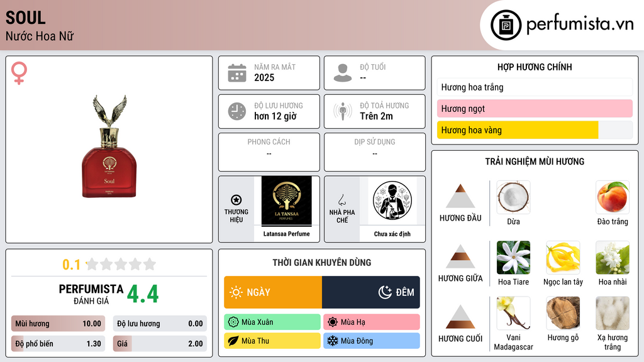Open the Soul perfume bottle image
Image resolution: width=644 pixels, height=362 pixels.
point(109,146)
